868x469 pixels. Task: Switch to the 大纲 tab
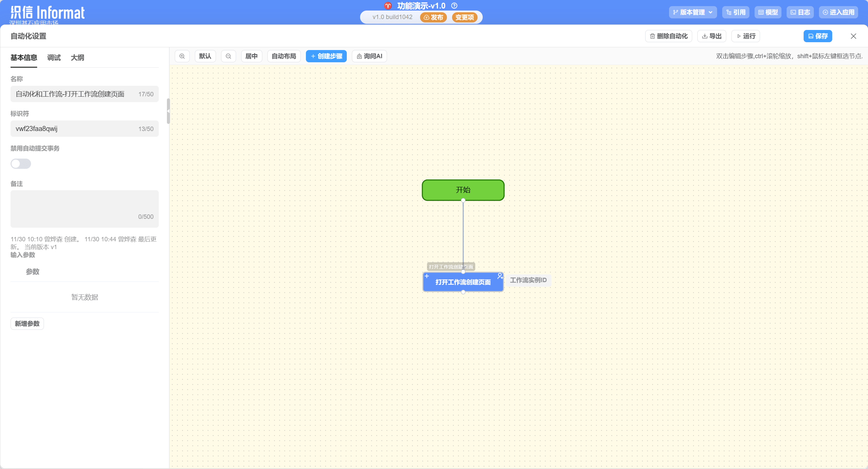[77, 58]
